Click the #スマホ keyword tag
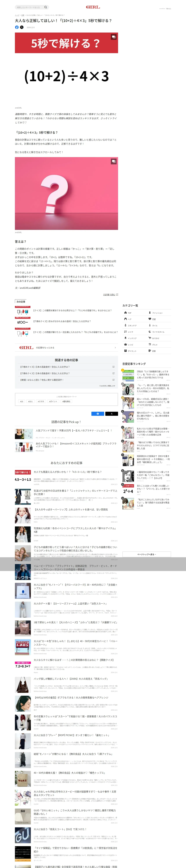Screen dimensions: 186x868 (x=41, y=402)
